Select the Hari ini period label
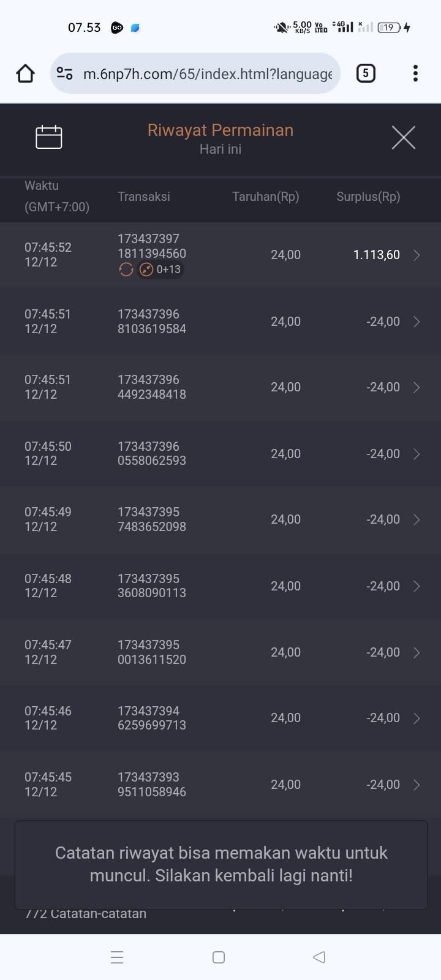441x980 pixels. click(x=221, y=149)
